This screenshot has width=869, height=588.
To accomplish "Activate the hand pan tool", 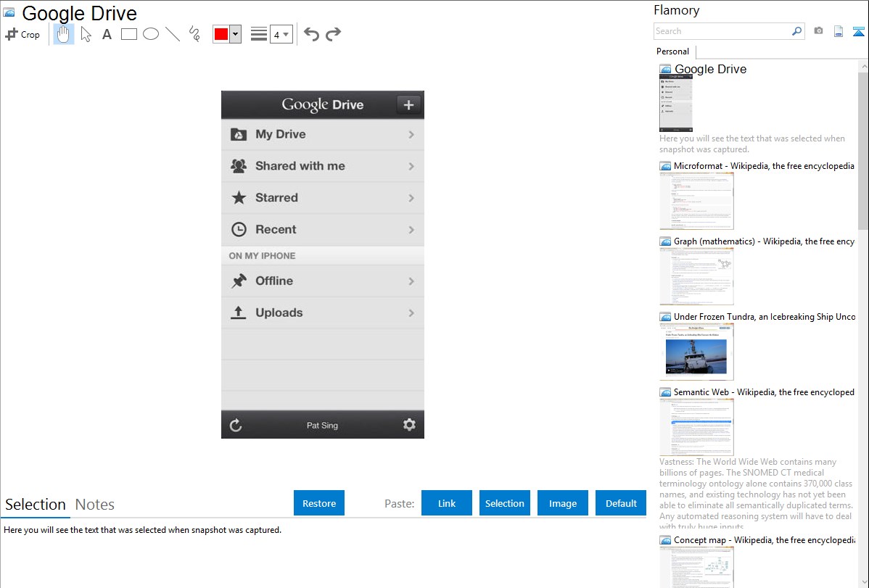I will [64, 34].
